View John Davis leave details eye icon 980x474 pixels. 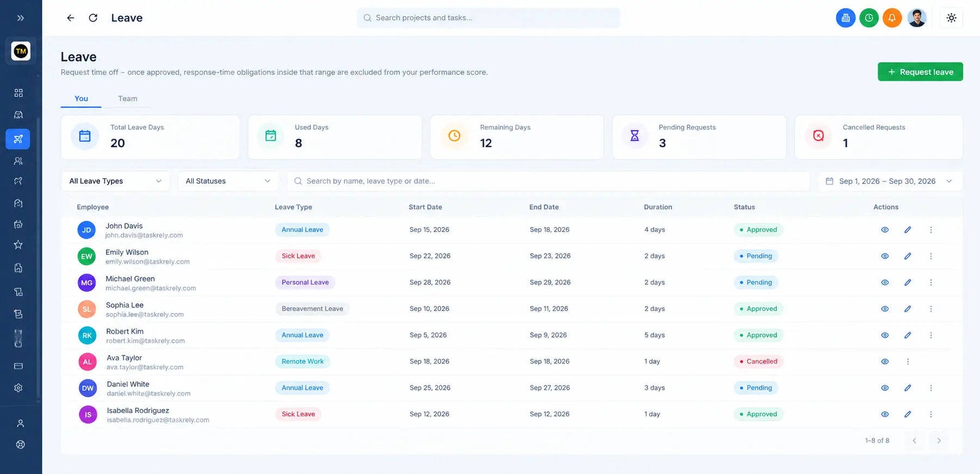pyautogui.click(x=885, y=230)
